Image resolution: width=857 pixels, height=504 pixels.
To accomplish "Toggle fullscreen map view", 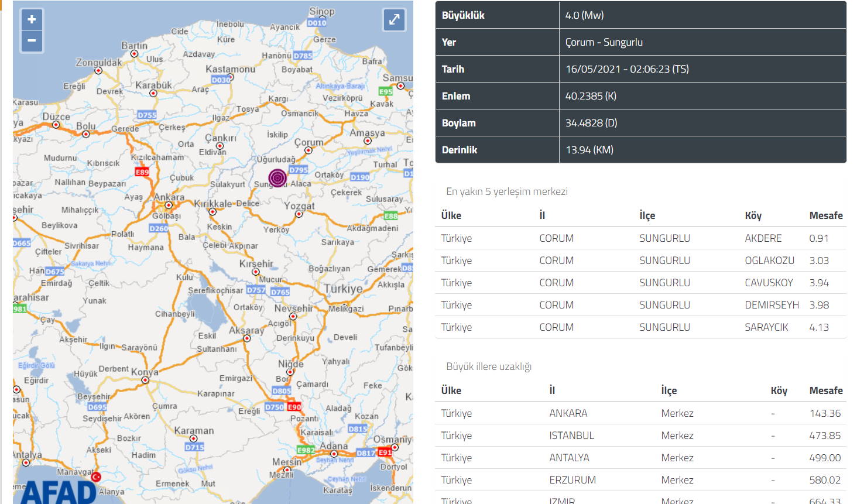I will tap(394, 20).
